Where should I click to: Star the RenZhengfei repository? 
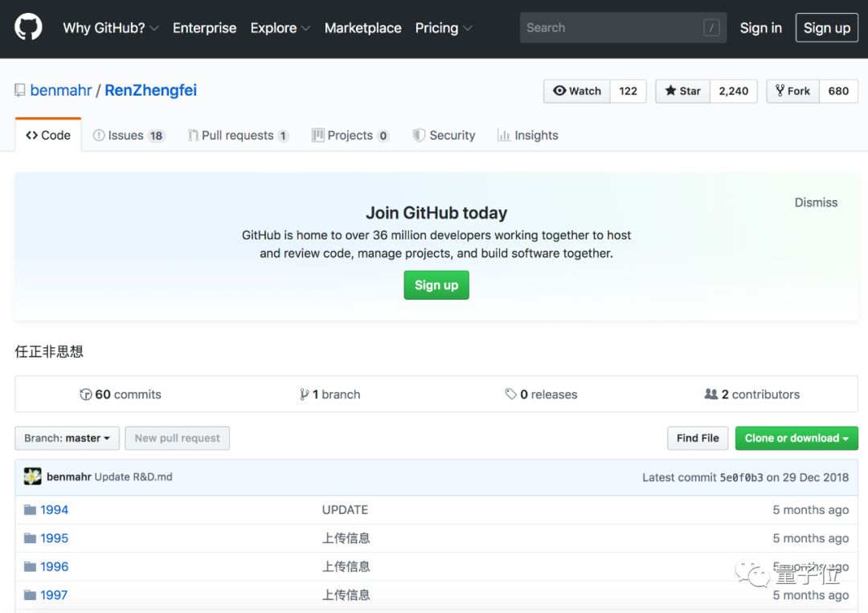coord(682,91)
